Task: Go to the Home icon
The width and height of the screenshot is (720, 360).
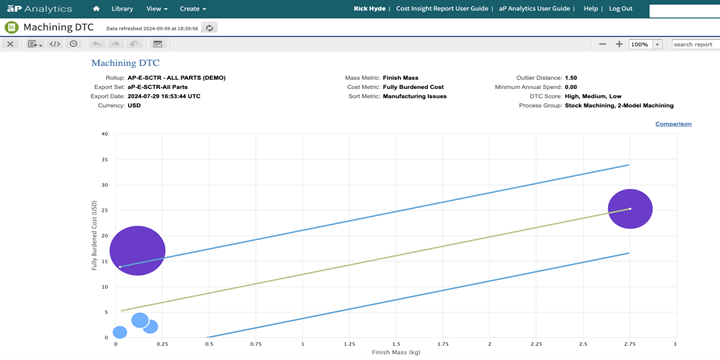Action: (x=96, y=9)
